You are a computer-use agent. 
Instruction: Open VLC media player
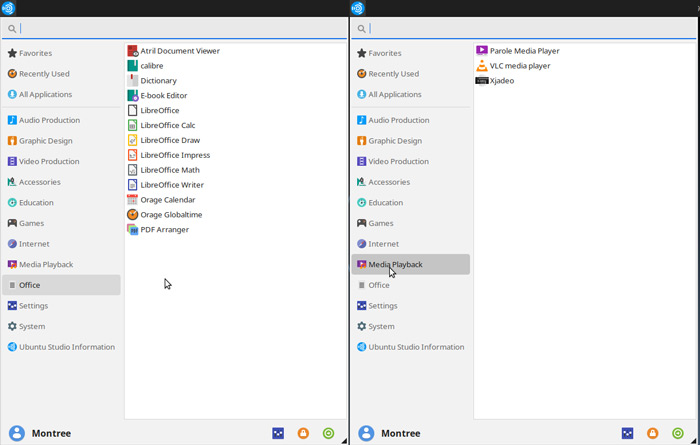[513, 66]
